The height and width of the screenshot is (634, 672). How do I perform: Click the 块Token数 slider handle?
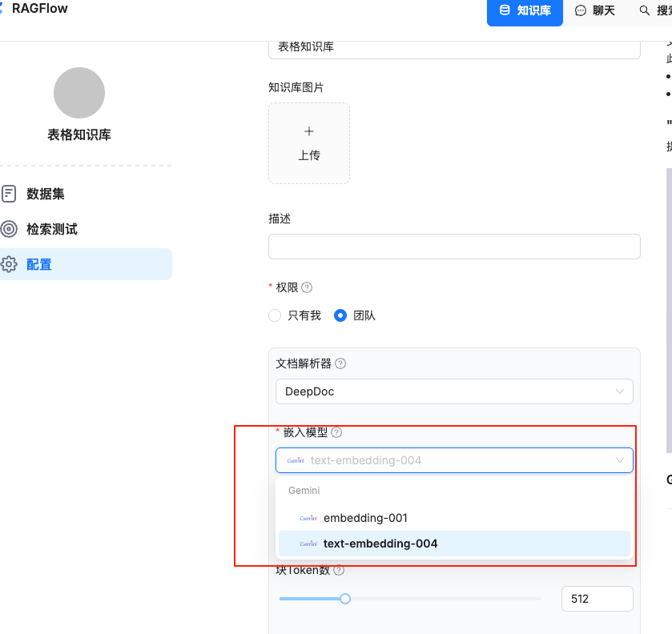point(345,598)
